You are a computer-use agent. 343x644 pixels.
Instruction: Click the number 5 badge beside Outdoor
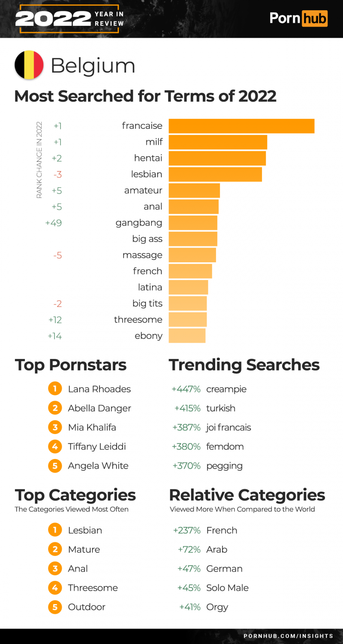55,607
